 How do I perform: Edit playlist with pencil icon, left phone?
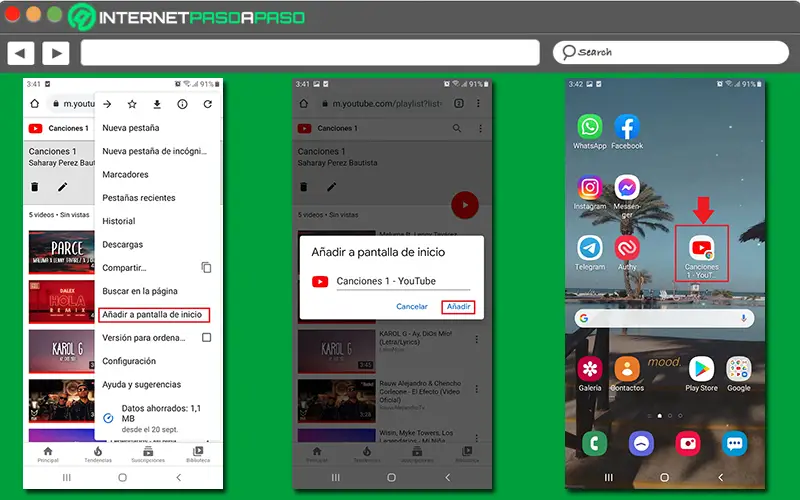[x=62, y=187]
